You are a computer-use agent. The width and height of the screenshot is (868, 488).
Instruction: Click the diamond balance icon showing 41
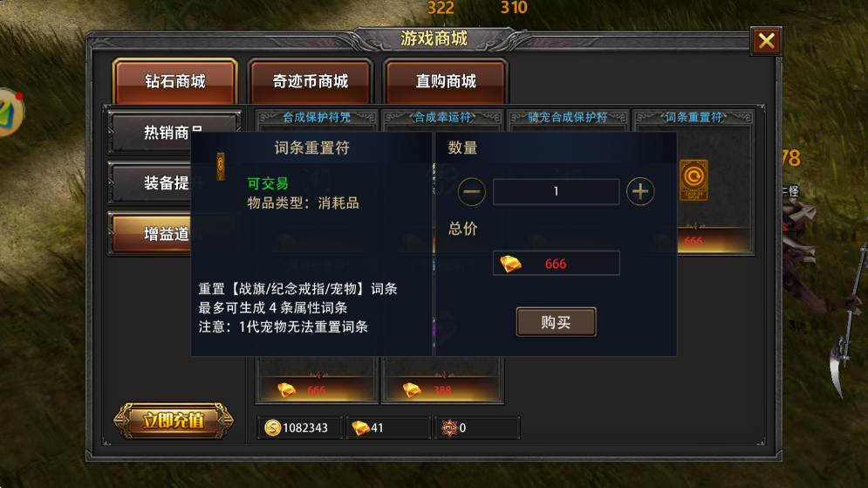(x=360, y=428)
